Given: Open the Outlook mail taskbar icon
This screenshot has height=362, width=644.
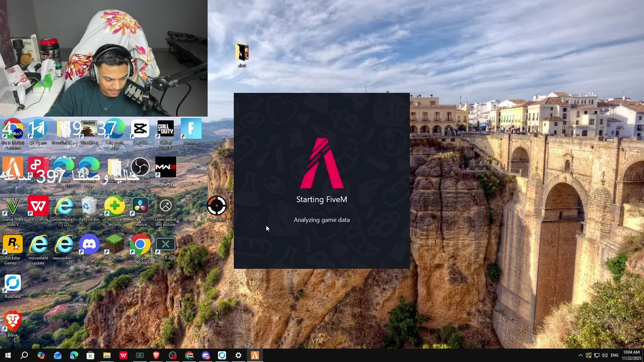Looking at the screenshot, I should tap(57, 355).
